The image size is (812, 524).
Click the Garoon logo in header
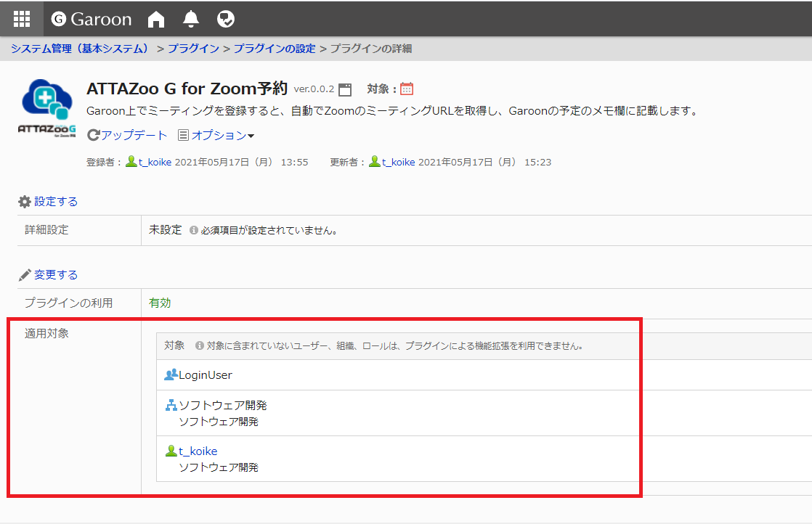[92, 19]
